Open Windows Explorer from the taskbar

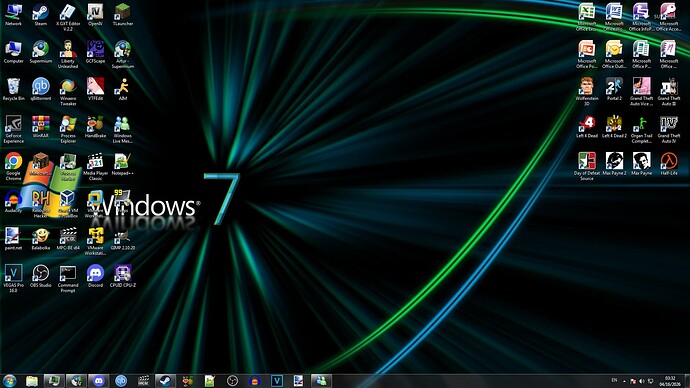point(32,381)
